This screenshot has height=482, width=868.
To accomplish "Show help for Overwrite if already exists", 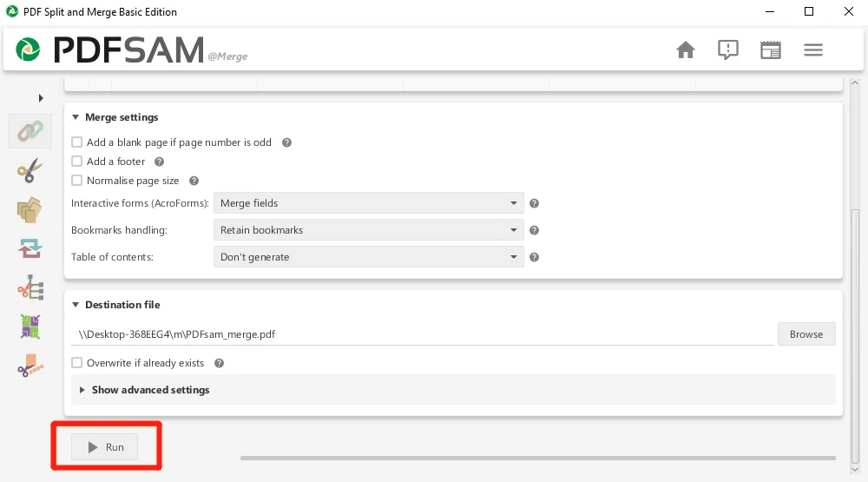I will coord(220,363).
